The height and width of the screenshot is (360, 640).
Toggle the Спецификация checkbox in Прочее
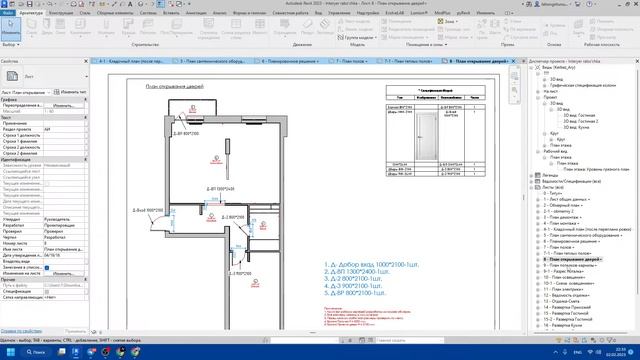coord(47,291)
